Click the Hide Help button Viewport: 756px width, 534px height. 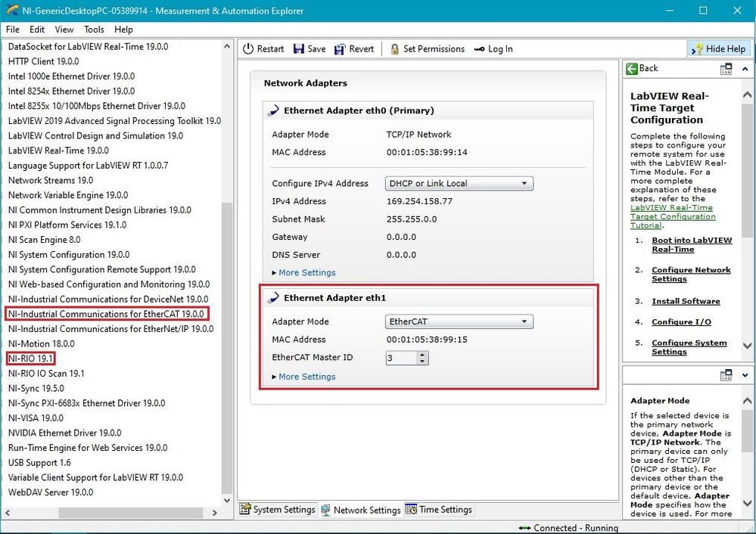719,48
